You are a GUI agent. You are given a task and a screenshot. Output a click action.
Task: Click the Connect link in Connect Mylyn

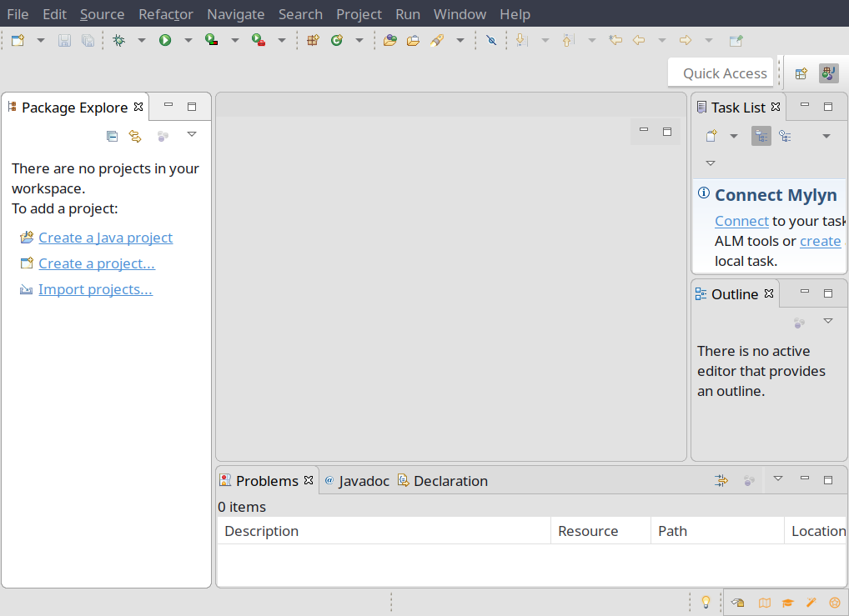(741, 220)
